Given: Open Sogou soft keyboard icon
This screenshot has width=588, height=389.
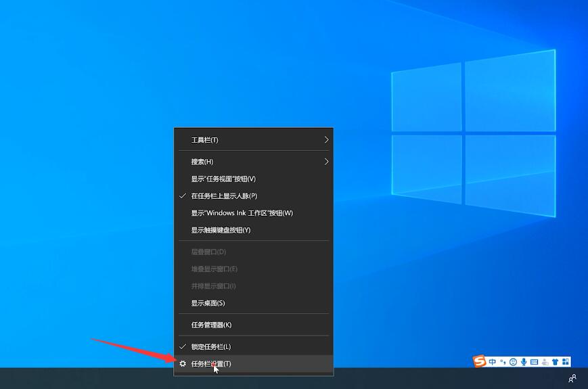Looking at the screenshot, I should coord(535,362).
